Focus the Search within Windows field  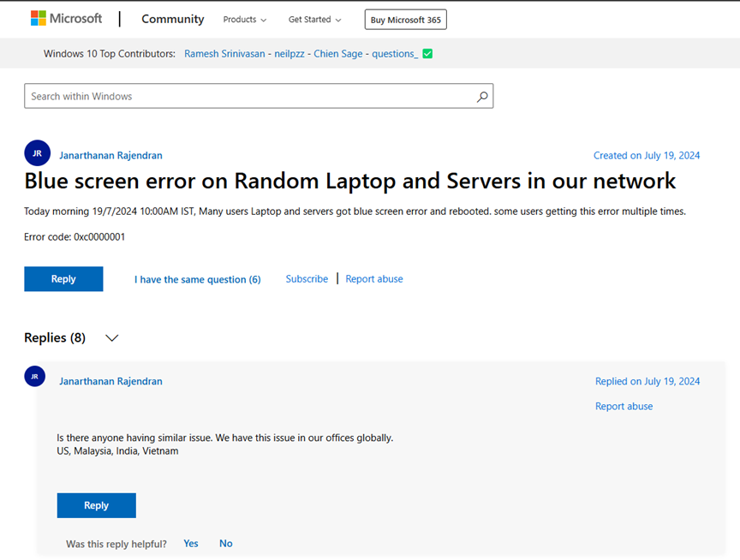[248, 97]
